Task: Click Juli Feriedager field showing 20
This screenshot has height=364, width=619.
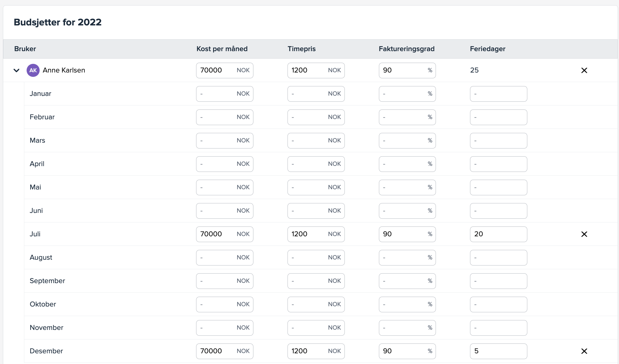Action: click(498, 234)
